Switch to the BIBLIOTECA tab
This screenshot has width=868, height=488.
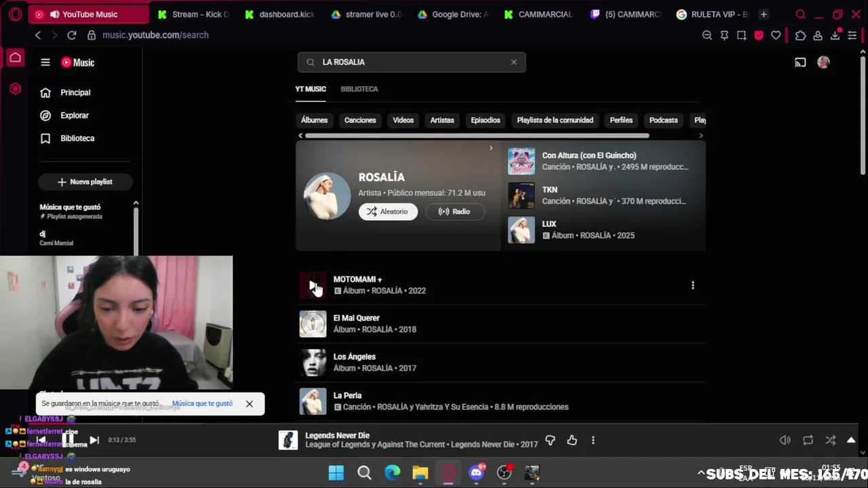tap(359, 89)
